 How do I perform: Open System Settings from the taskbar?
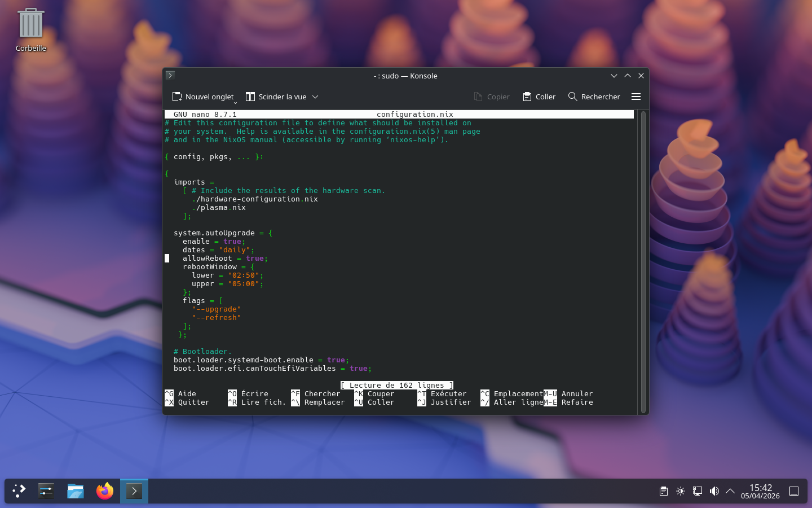(46, 491)
